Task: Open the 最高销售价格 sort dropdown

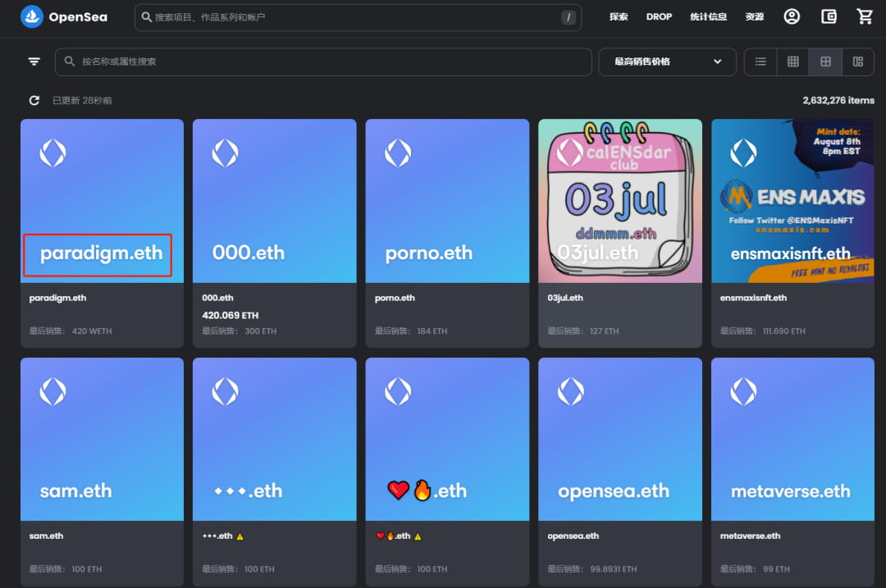Action: pyautogui.click(x=667, y=62)
